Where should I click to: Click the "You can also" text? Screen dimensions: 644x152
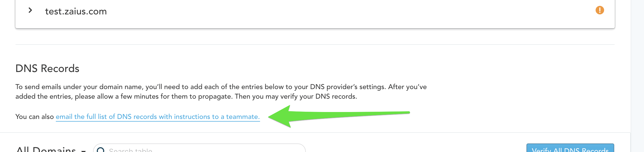(x=35, y=117)
